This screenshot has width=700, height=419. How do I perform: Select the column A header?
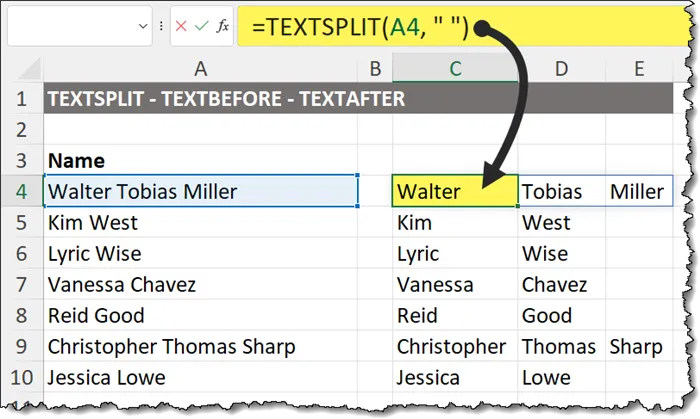point(200,68)
